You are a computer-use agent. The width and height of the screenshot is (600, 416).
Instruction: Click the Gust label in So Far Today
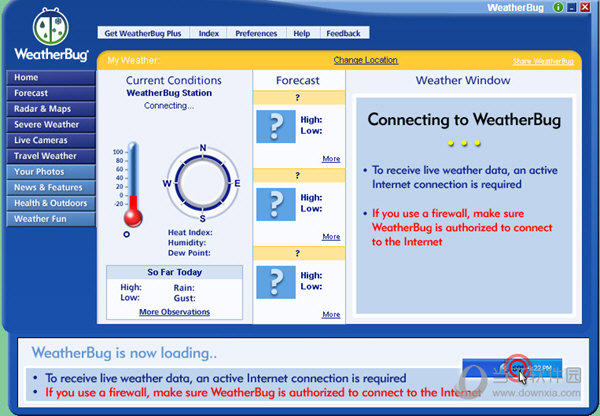pyautogui.click(x=184, y=298)
